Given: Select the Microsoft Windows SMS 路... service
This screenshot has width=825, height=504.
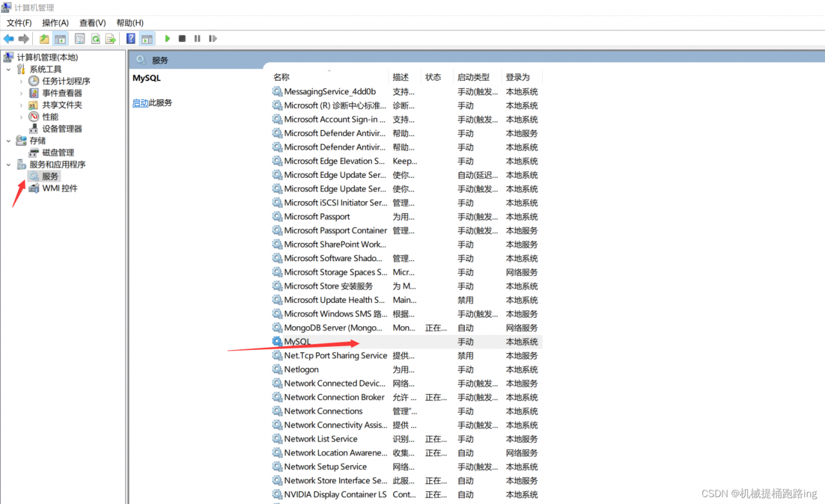Looking at the screenshot, I should pyautogui.click(x=406, y=314).
